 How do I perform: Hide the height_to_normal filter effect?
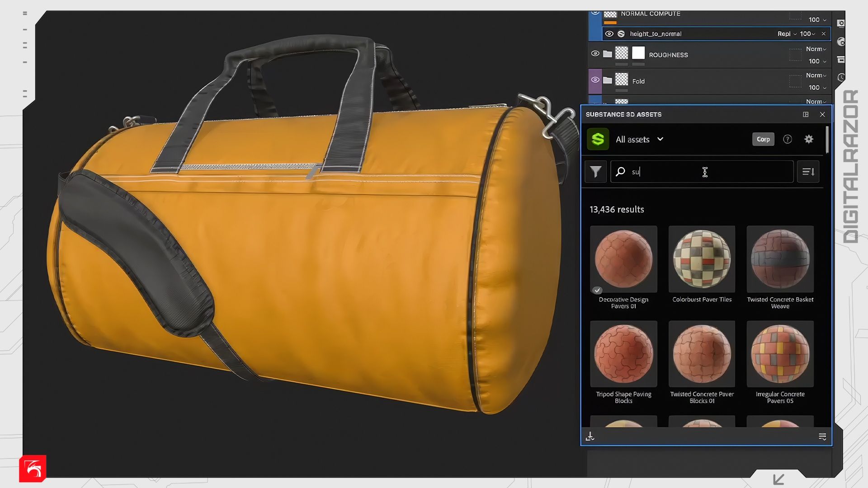[609, 34]
